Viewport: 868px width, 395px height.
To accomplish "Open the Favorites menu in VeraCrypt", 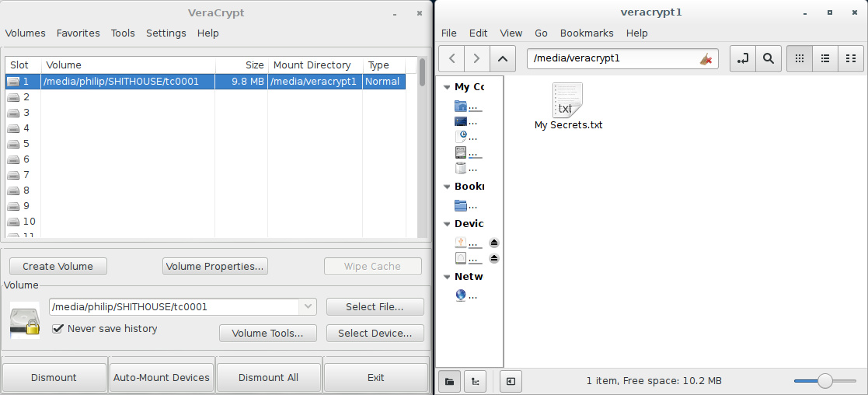I will [78, 33].
